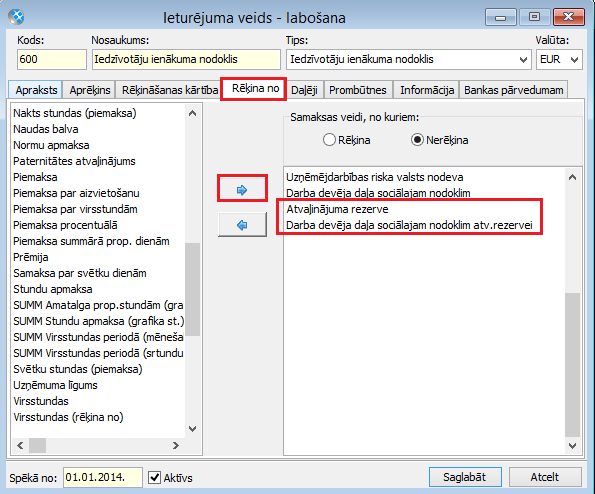
Task: Click left list horizontal scroll-right arrow
Action: pyautogui.click(x=176, y=445)
